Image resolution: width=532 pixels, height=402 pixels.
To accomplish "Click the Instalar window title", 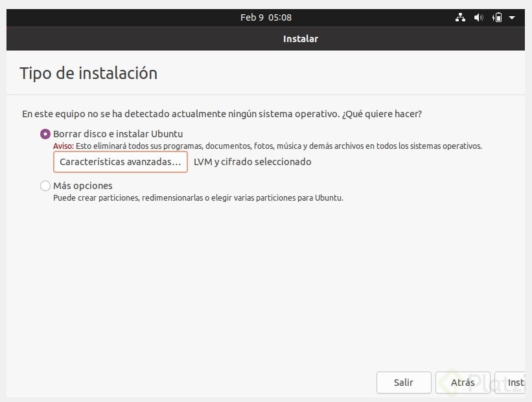I will coord(301,39).
